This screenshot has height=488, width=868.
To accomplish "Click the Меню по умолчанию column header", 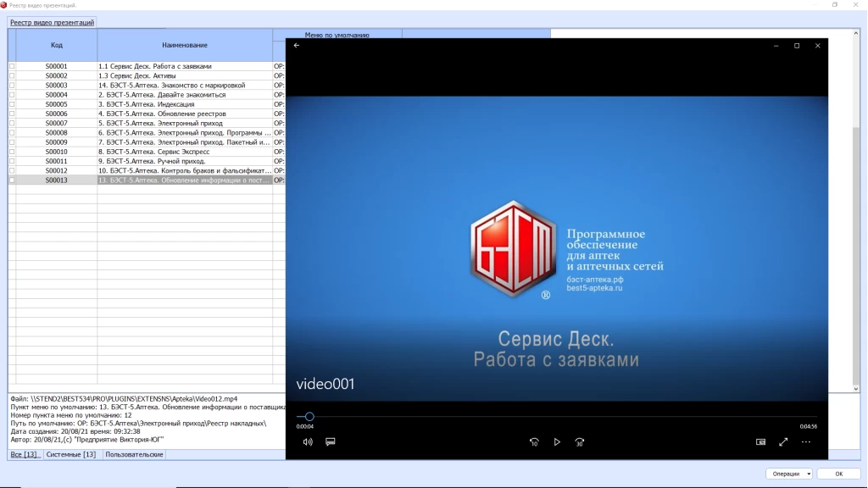I will pyautogui.click(x=337, y=35).
